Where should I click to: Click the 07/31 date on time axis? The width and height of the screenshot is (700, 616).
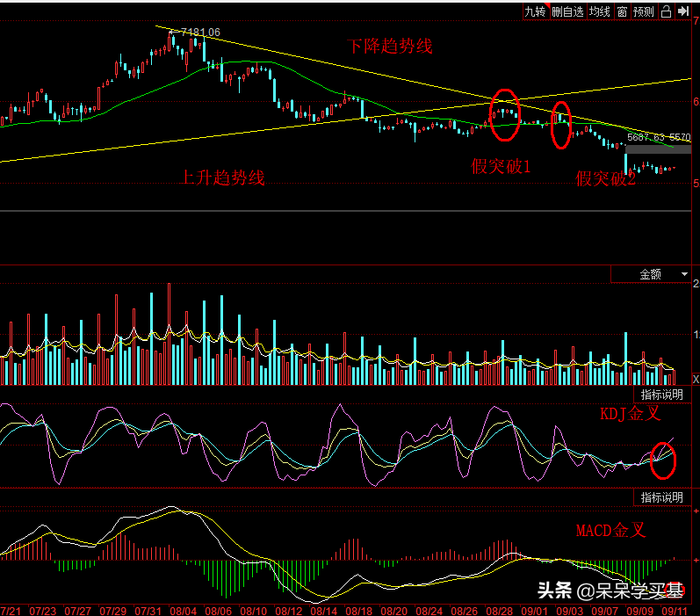click(x=148, y=611)
